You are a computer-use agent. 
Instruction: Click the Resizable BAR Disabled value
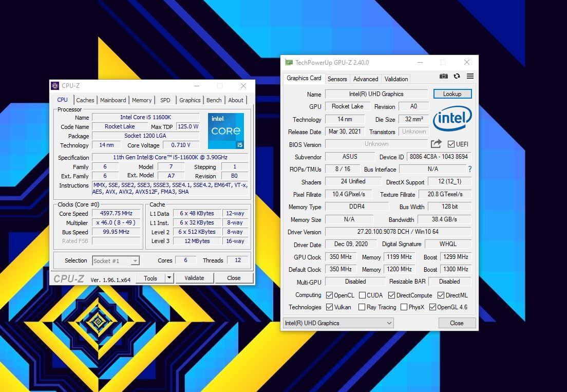pyautogui.click(x=449, y=282)
